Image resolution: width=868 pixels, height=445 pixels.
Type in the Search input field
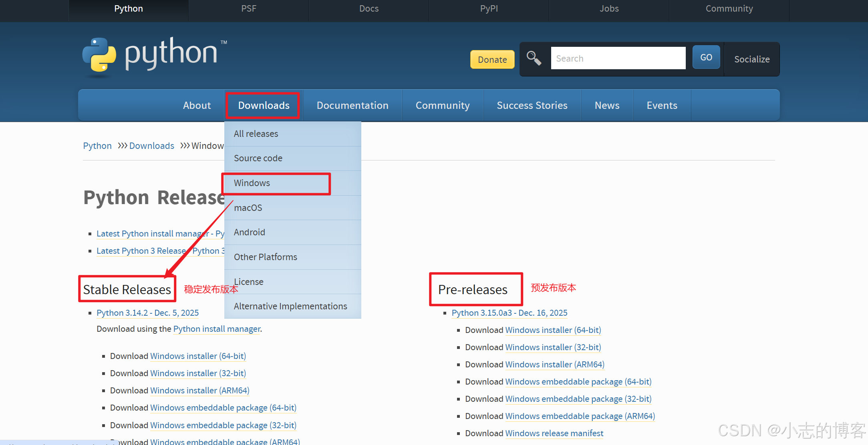pos(618,58)
